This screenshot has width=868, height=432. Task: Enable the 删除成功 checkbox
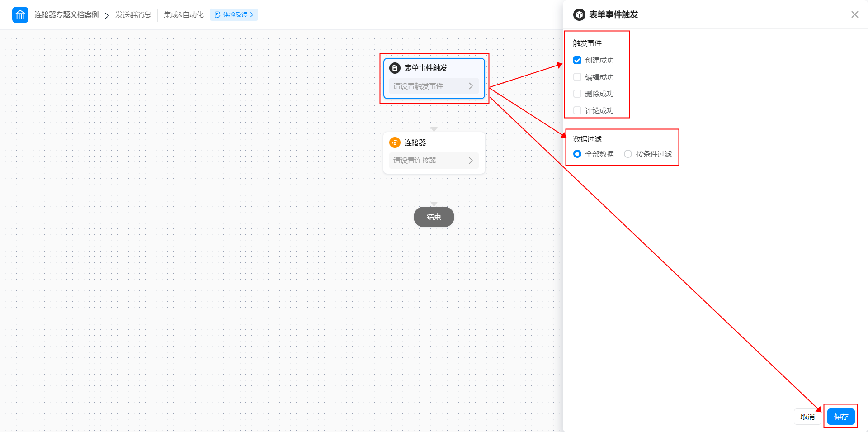coord(577,94)
